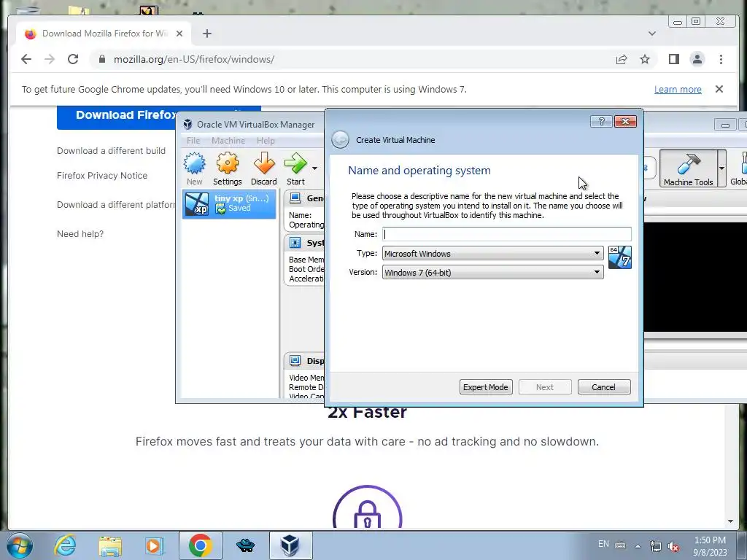The image size is (747, 560).
Task: Click Learn more link in Chrome infobar
Action: (678, 89)
